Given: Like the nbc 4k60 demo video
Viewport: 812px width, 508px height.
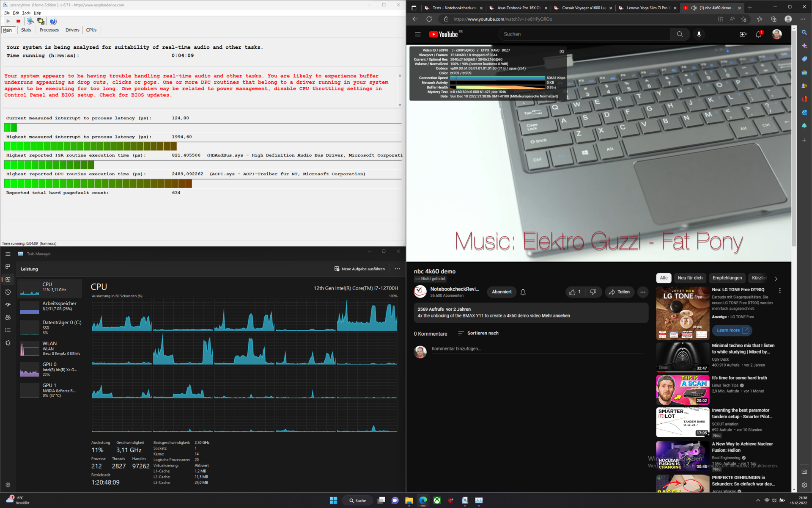Looking at the screenshot, I should click(573, 292).
